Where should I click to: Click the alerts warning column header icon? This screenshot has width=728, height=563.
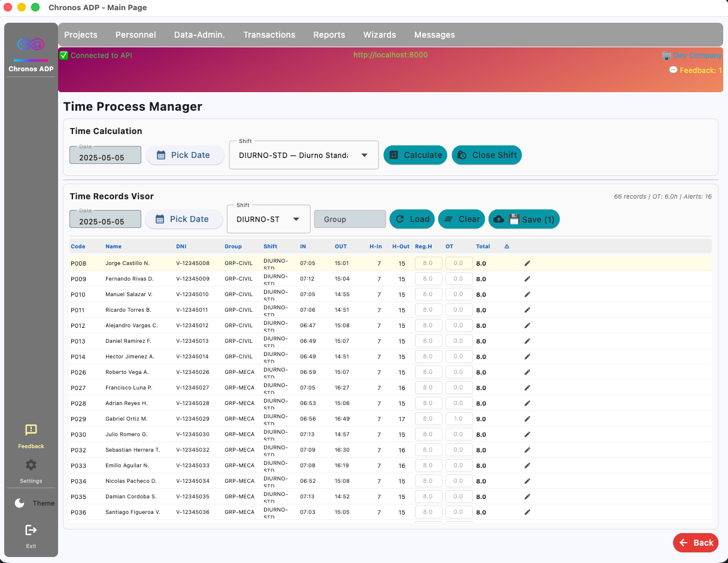click(507, 246)
